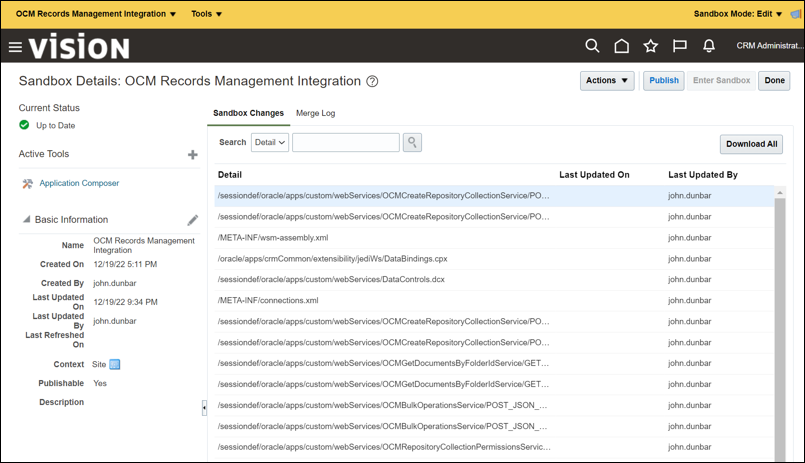Select the /META-INF/connections.xml row
The image size is (805, 463).
494,301
